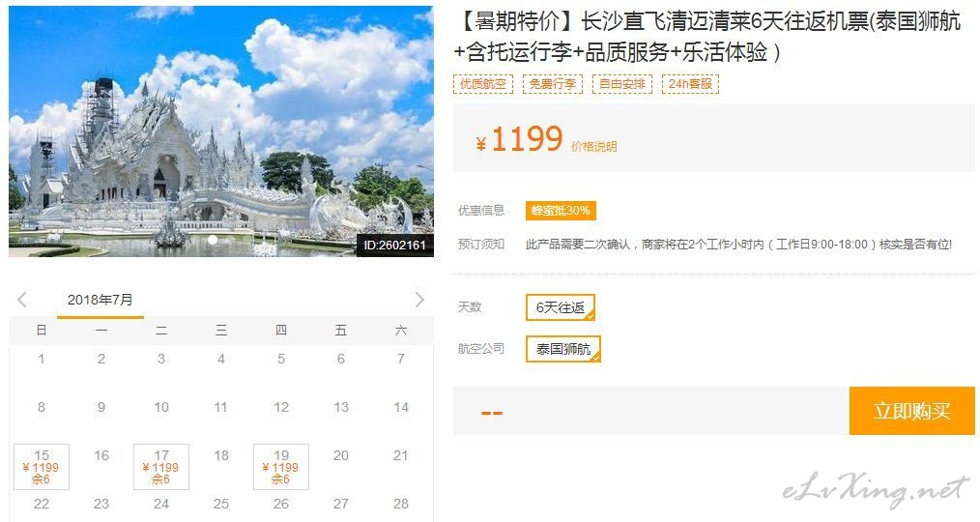The height and width of the screenshot is (522, 980).
Task: Click the 立即购买 buy now button
Action: [912, 411]
